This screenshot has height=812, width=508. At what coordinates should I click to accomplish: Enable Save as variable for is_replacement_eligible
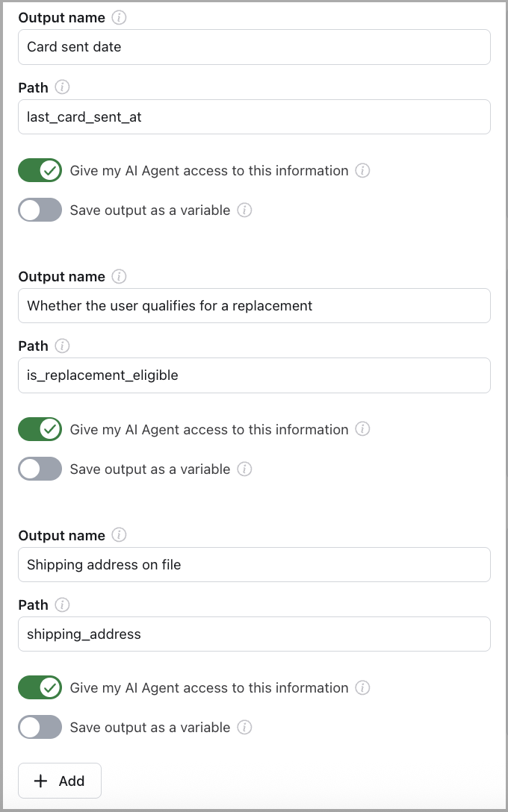click(x=40, y=469)
